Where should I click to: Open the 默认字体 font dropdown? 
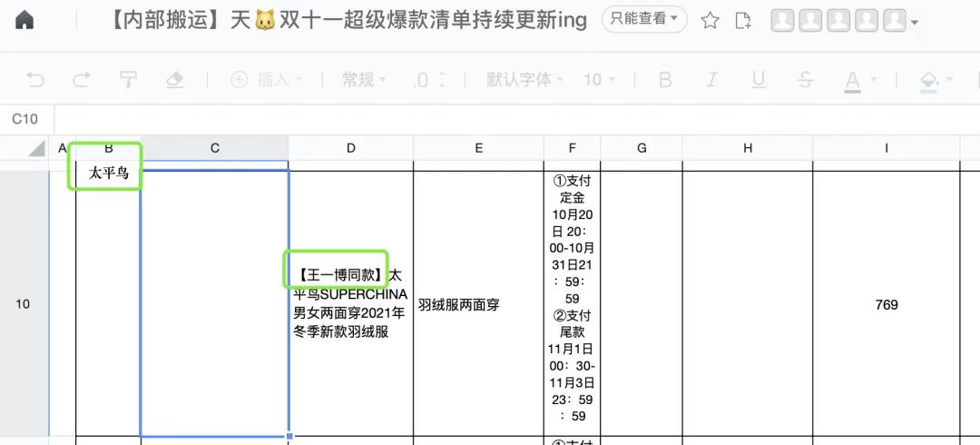point(525,80)
